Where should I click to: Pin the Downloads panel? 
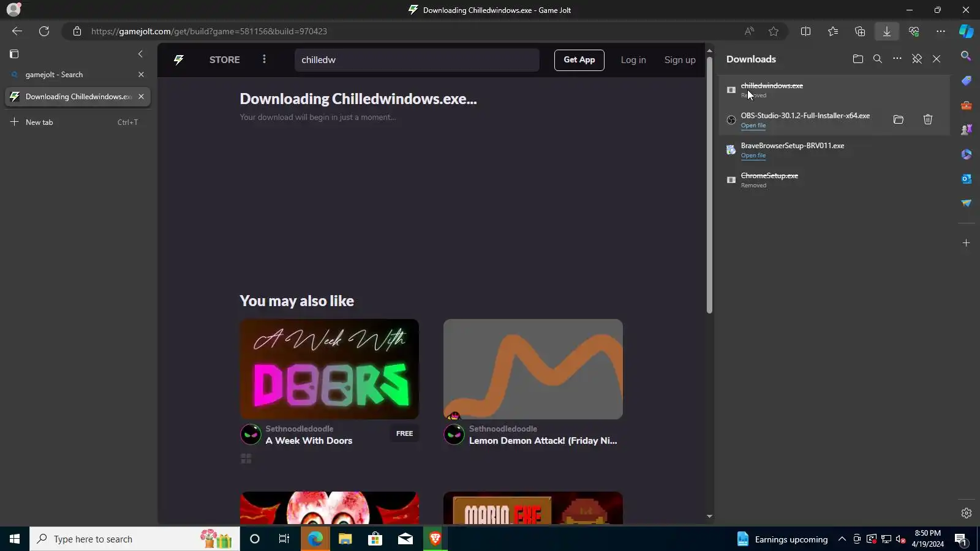click(x=917, y=59)
